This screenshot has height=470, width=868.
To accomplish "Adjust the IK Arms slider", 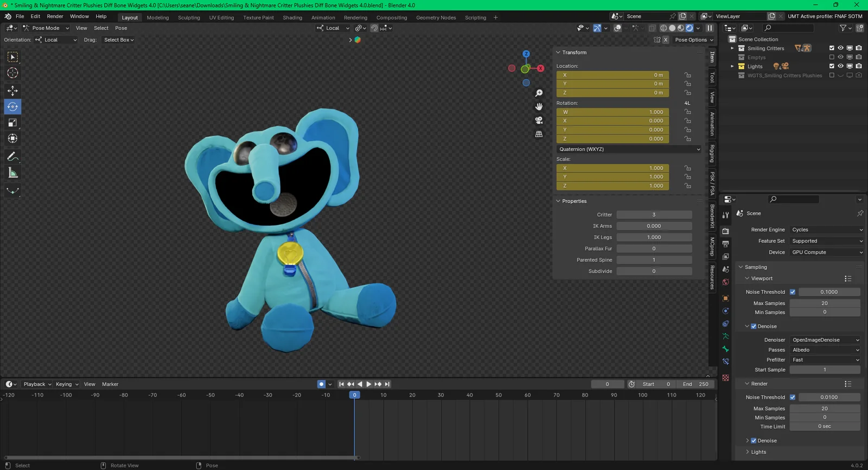I will pyautogui.click(x=654, y=226).
